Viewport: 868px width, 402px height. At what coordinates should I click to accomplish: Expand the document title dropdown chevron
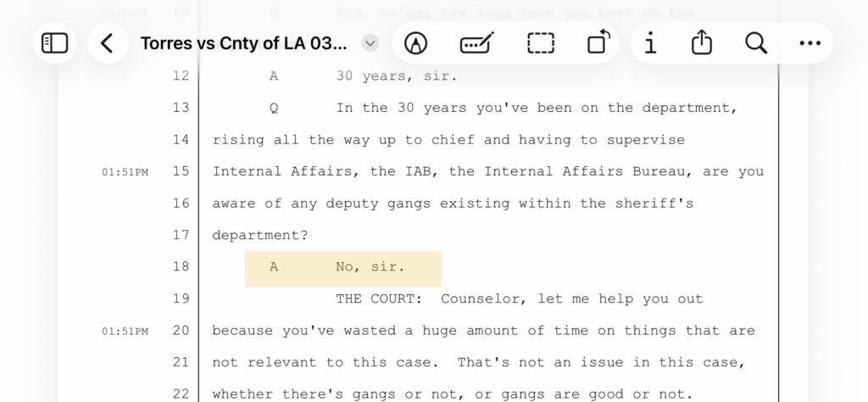pos(370,43)
